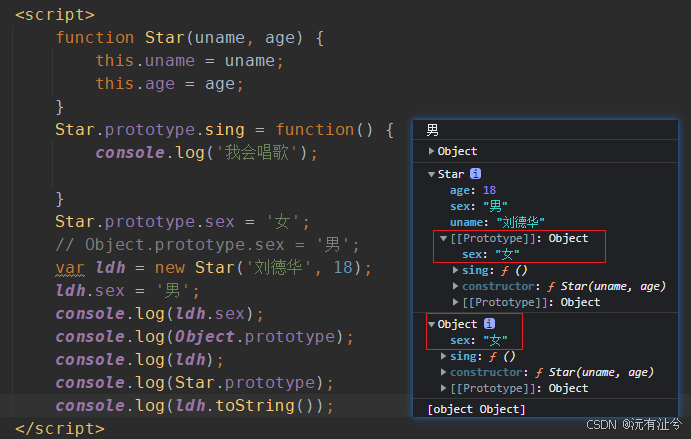Click the commented Object.prototype.sex line
Image resolution: width=691 pixels, height=439 pixels.
207,245
